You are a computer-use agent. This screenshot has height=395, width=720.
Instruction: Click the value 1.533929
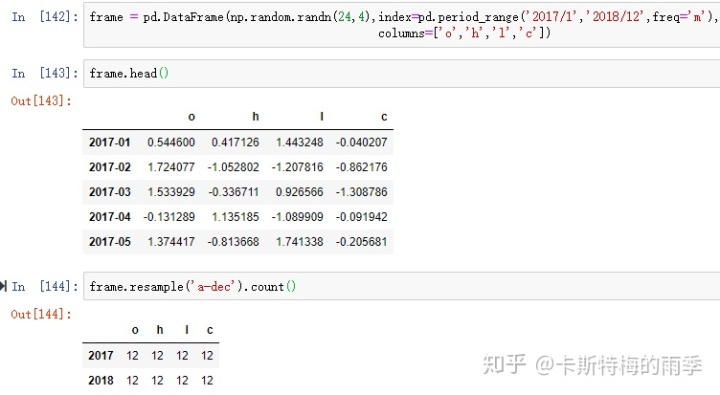coord(171,192)
